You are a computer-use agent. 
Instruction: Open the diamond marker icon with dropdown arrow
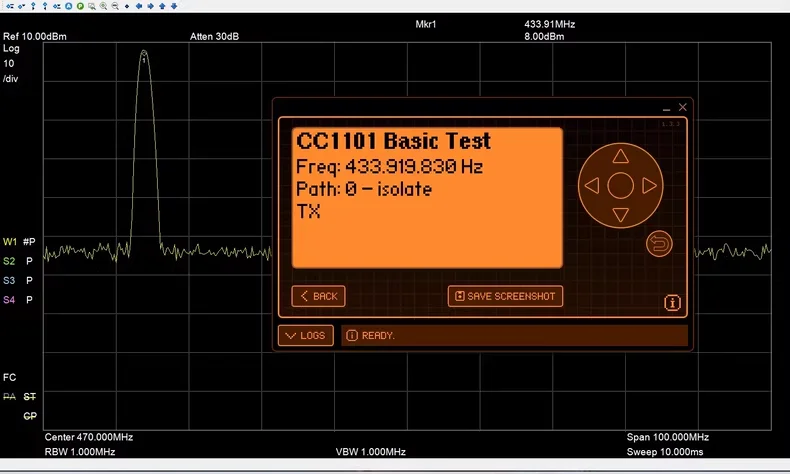pos(21,6)
